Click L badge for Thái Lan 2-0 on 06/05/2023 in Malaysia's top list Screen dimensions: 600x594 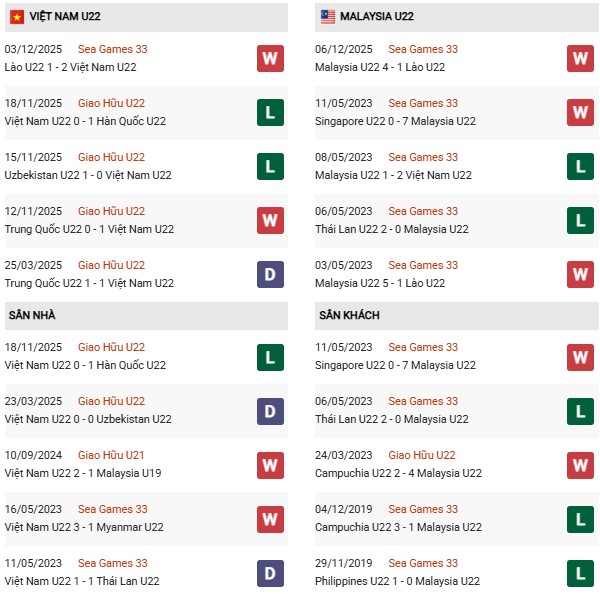(x=580, y=220)
